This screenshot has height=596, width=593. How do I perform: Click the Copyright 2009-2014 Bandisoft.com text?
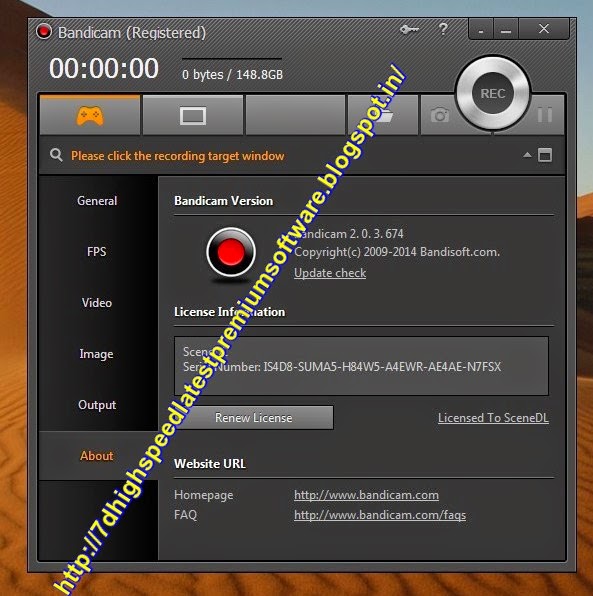tap(397, 252)
